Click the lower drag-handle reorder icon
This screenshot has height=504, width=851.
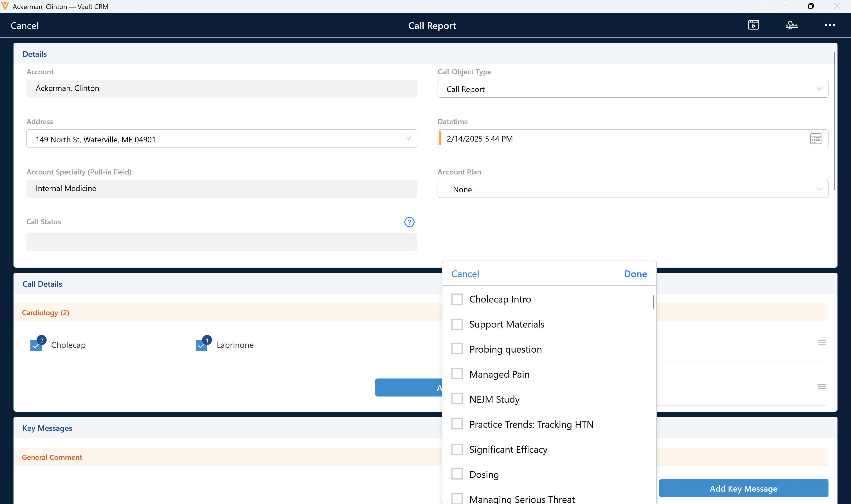coord(821,387)
